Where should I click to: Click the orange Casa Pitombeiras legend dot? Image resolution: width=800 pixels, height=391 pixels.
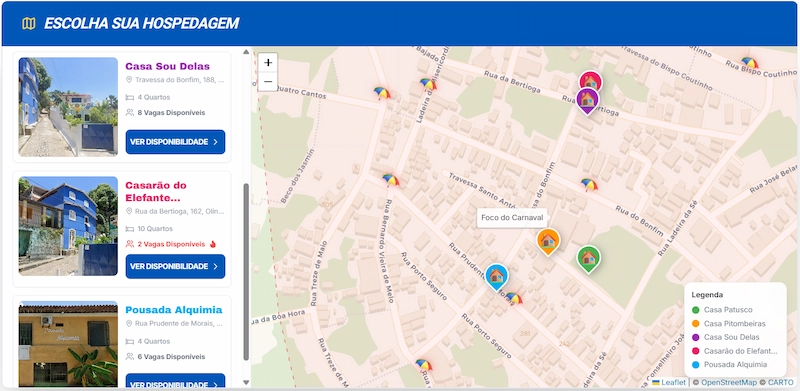pyautogui.click(x=695, y=324)
